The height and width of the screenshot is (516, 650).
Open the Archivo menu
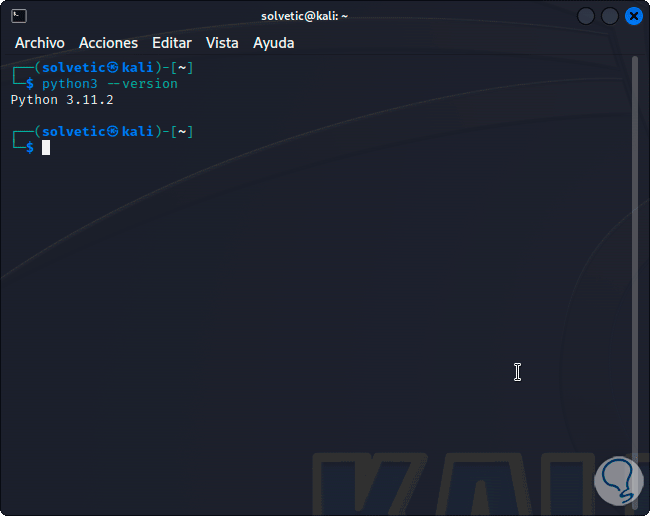click(40, 43)
